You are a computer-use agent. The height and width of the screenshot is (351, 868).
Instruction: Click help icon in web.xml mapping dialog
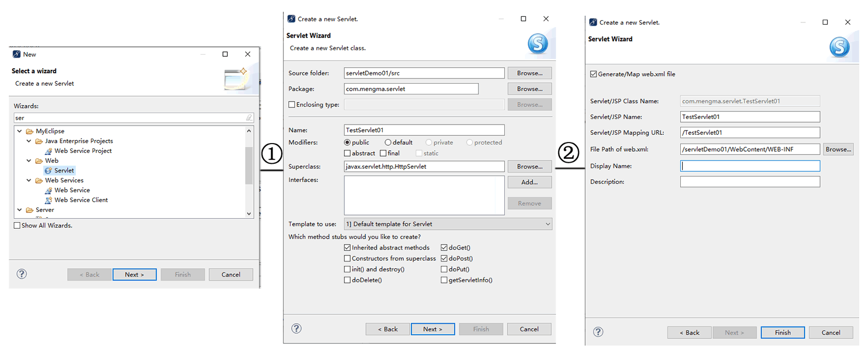pos(598,332)
